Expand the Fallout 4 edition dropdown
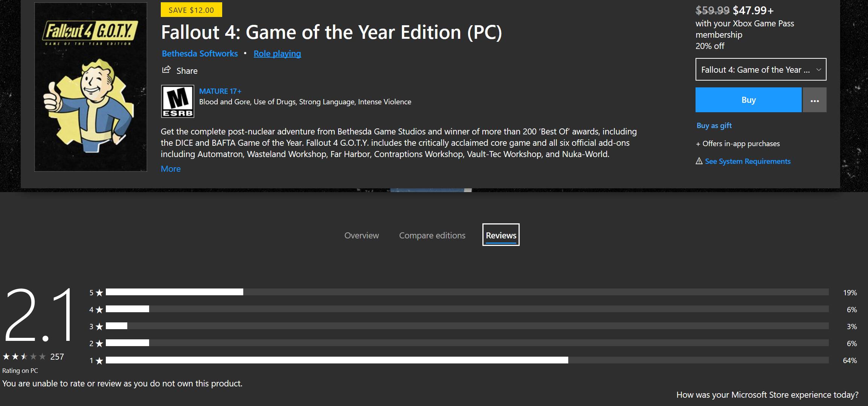The height and width of the screenshot is (406, 868). coord(761,70)
